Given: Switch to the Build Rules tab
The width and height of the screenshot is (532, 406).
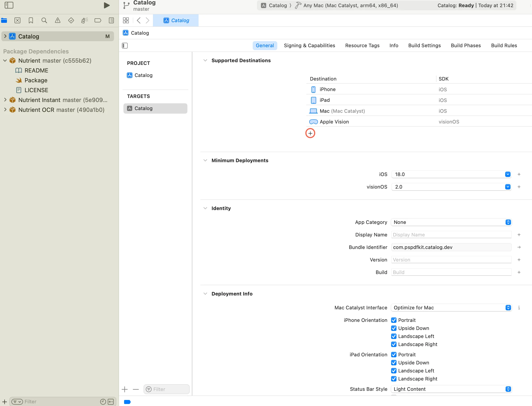Looking at the screenshot, I should coord(504,45).
